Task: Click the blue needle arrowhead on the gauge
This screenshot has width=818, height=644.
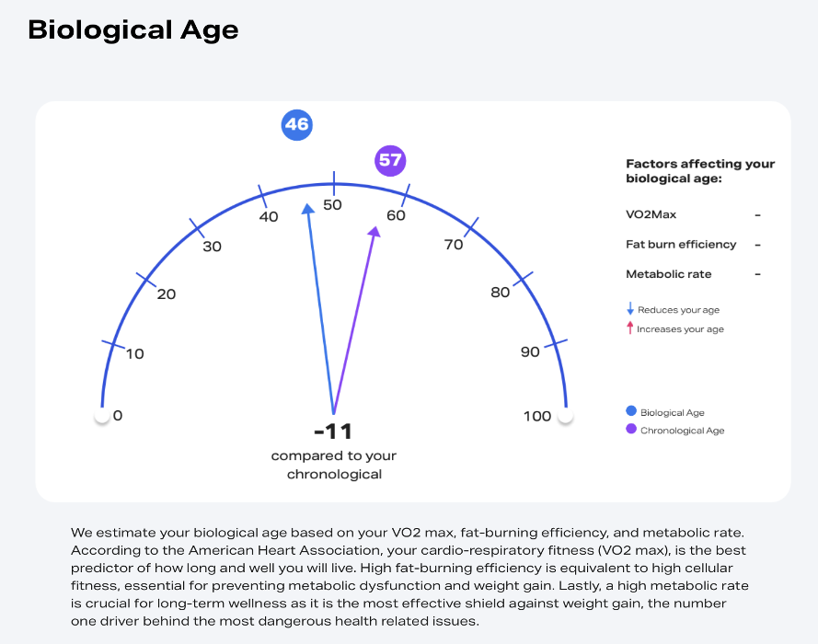Action: 308,211
